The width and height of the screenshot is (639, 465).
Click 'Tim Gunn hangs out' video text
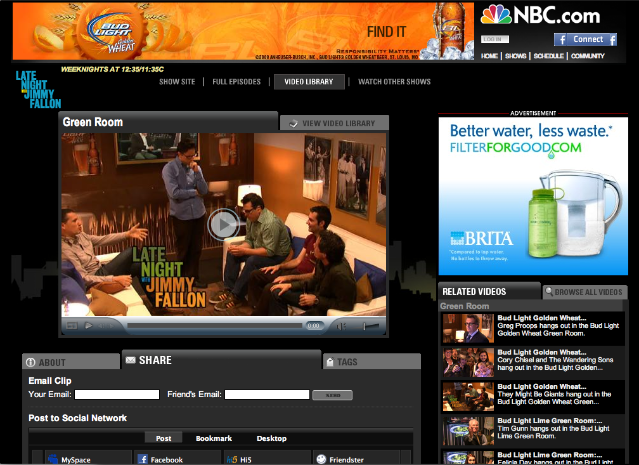(x=553, y=432)
